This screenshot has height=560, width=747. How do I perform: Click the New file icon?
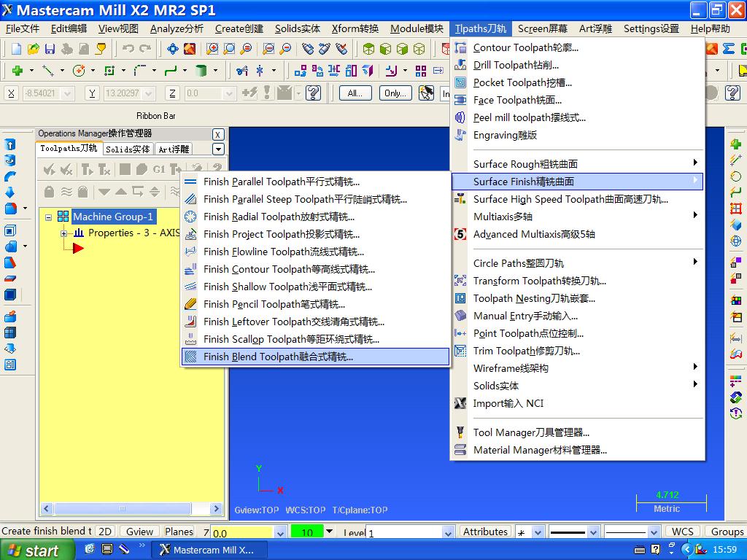coord(16,49)
